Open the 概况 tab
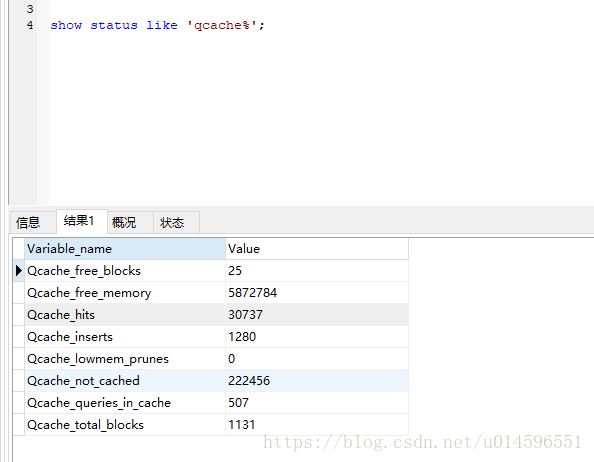The image size is (594, 462). click(x=130, y=222)
